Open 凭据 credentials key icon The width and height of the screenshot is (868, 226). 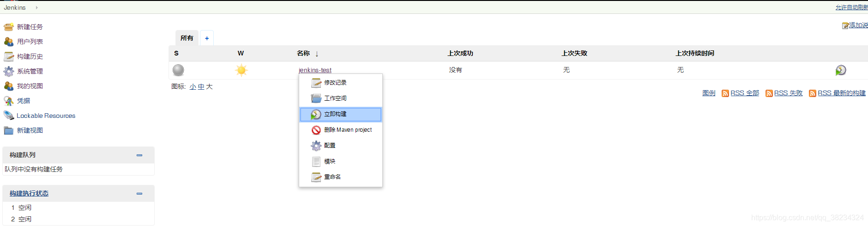pos(9,101)
